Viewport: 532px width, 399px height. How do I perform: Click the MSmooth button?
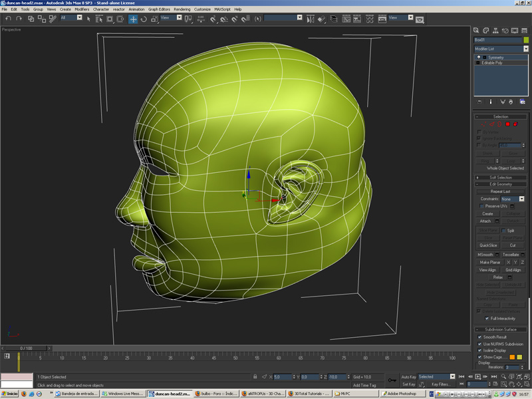point(485,255)
